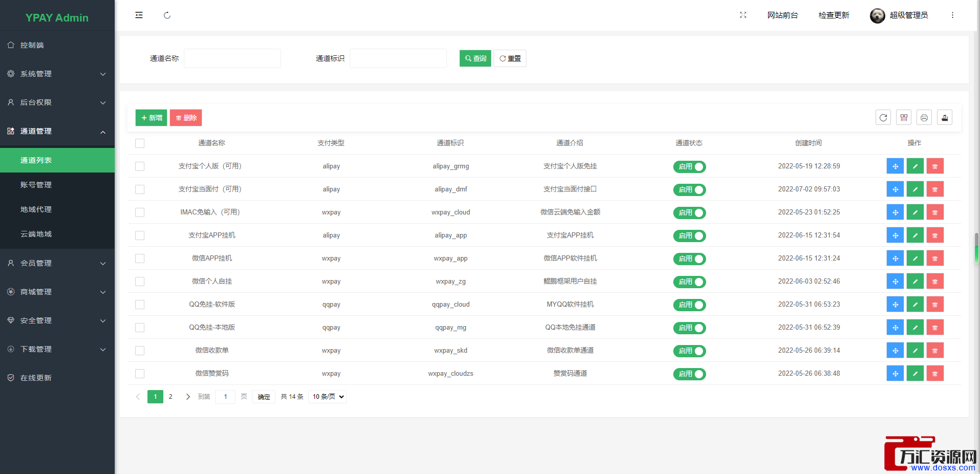The height and width of the screenshot is (474, 980).
Task: Click 检查更新 in the header
Action: tap(834, 15)
